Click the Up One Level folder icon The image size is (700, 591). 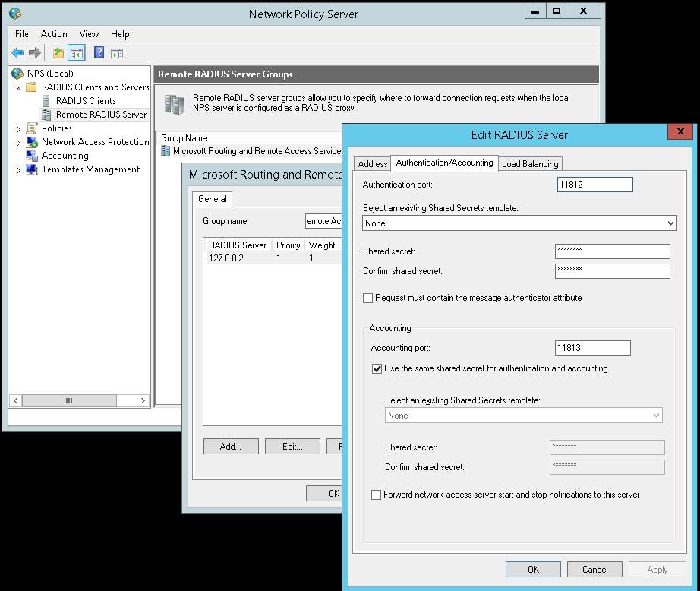(58, 53)
